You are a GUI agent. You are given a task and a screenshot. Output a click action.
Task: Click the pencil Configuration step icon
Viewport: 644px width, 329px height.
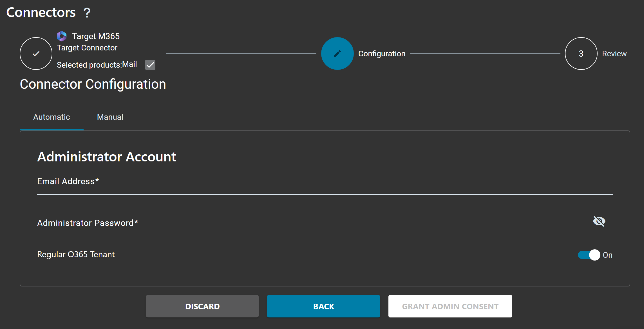(x=337, y=54)
